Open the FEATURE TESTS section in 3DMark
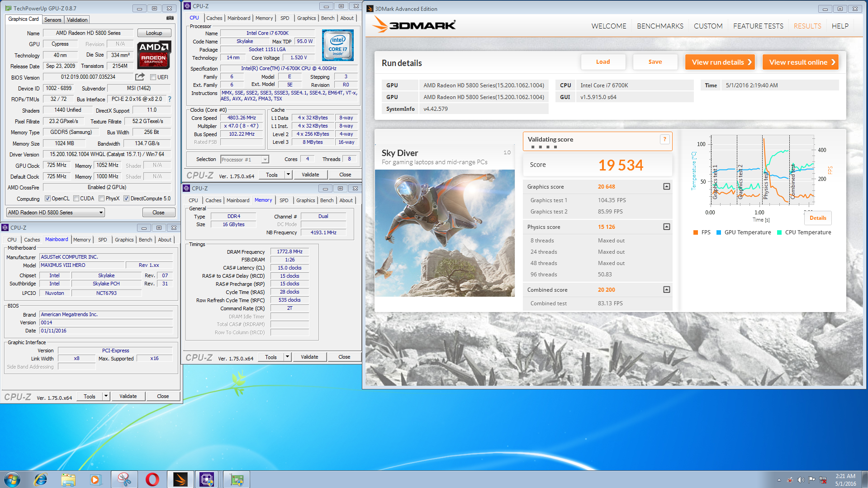The width and height of the screenshot is (868, 488). click(758, 26)
